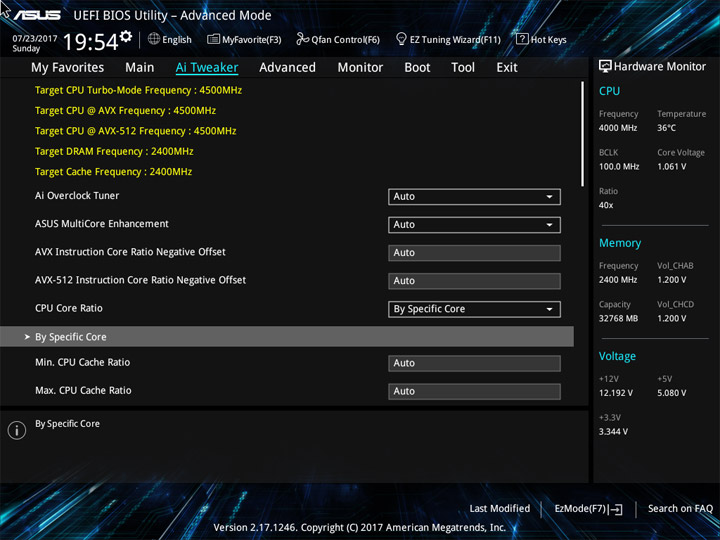Image resolution: width=720 pixels, height=540 pixels.
Task: Click the Memory Capacity 32768 MB value
Action: 618,318
